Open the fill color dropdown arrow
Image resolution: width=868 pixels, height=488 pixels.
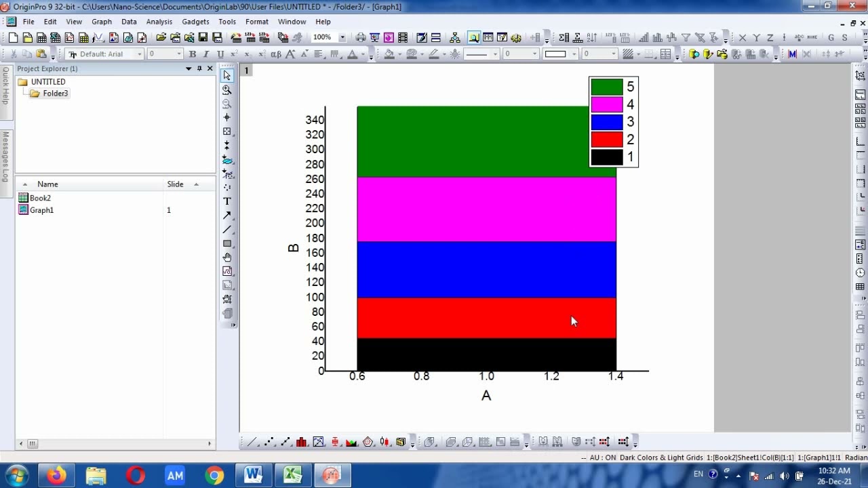coord(399,54)
